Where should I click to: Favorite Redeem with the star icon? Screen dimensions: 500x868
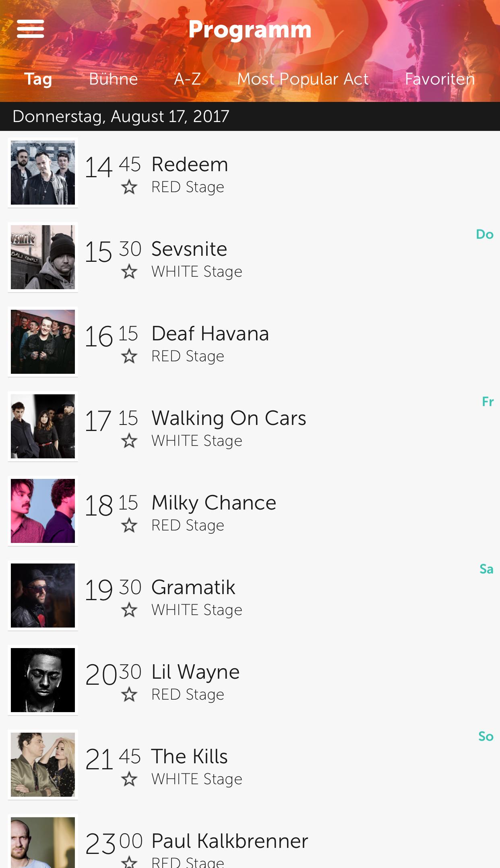(129, 187)
